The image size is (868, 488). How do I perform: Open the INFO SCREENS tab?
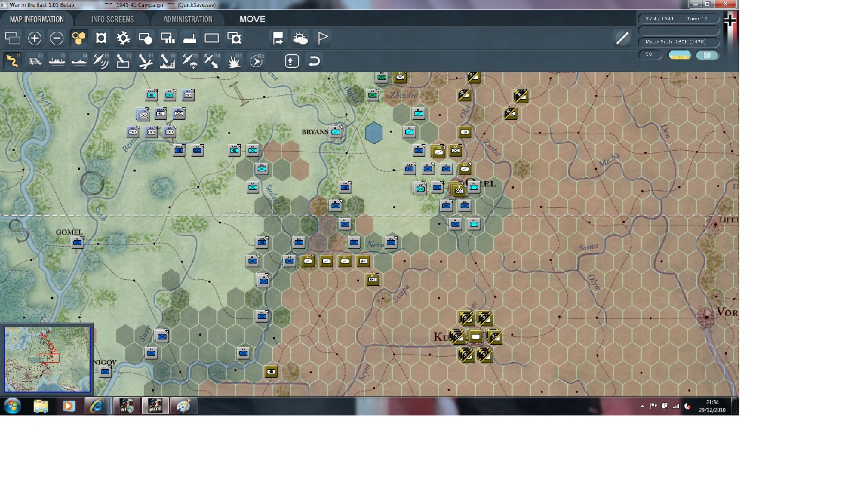pos(112,19)
